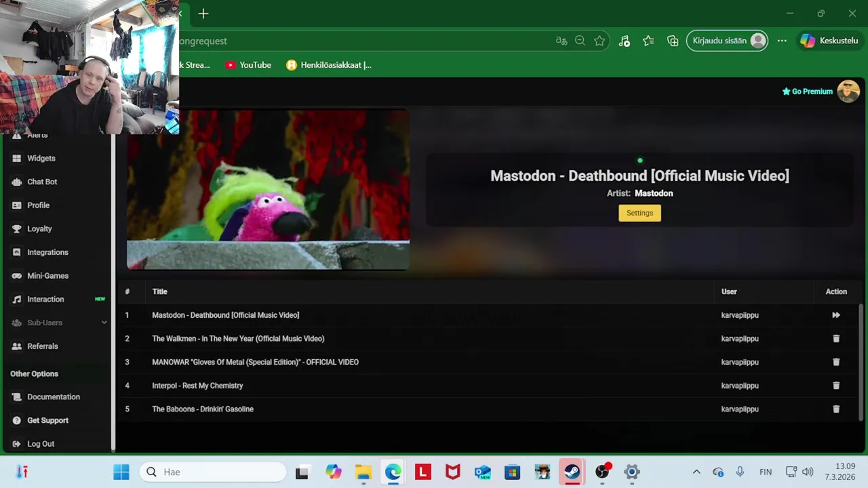Click the Chat Bot robot icon

(16, 182)
